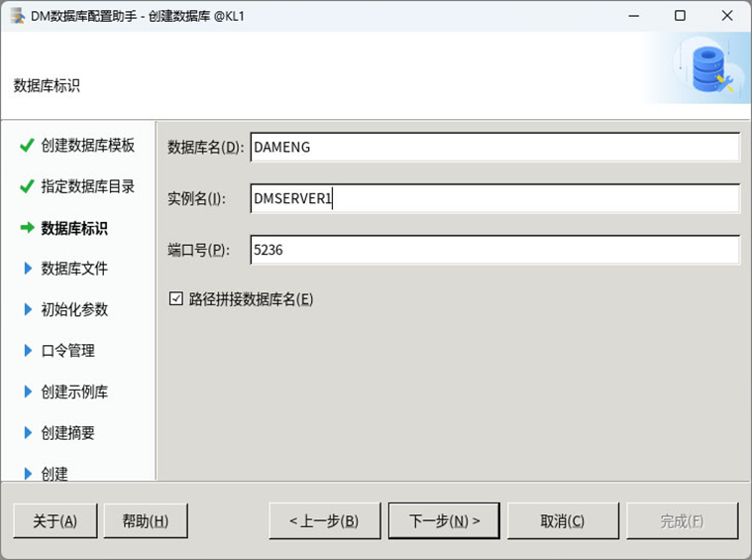The width and height of the screenshot is (752, 560).
Task: Click the blue triangle beside 口令管理
Action: (28, 351)
